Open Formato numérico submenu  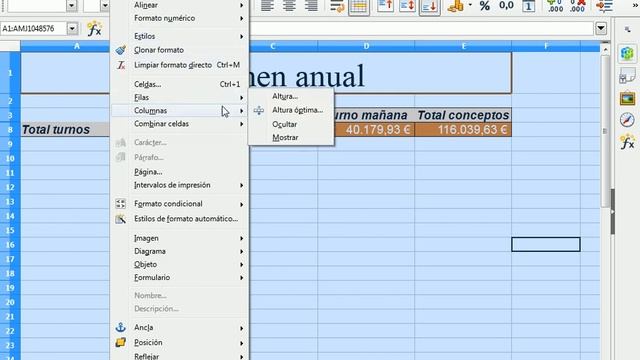tap(180, 18)
